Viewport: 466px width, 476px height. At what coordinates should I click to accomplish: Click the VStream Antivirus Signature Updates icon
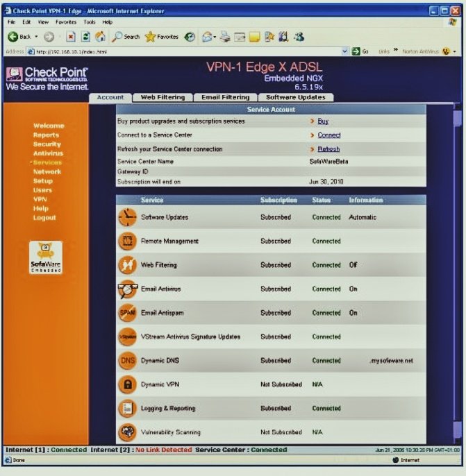click(127, 337)
